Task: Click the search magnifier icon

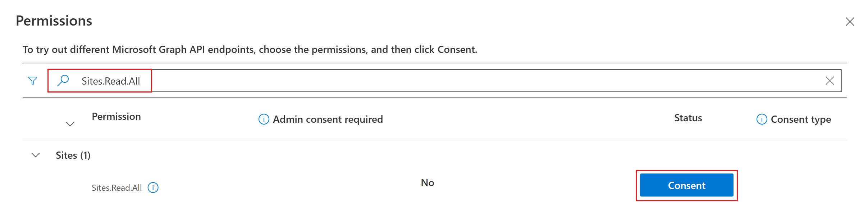Action: coord(63,80)
